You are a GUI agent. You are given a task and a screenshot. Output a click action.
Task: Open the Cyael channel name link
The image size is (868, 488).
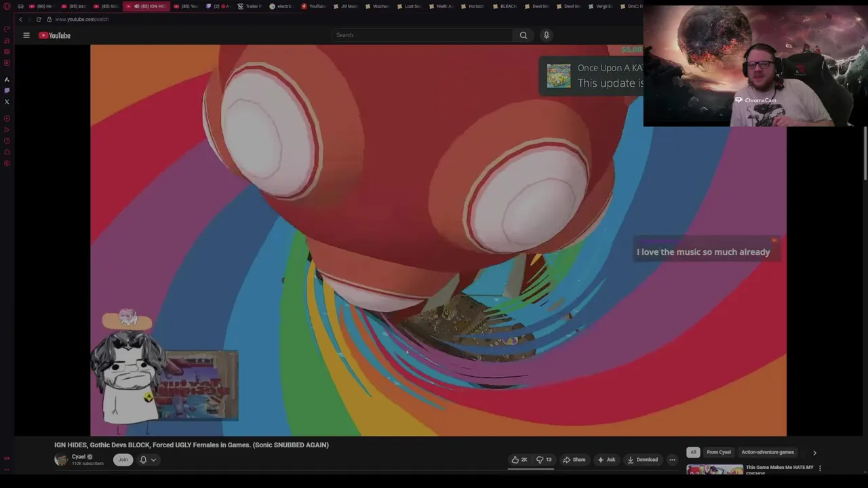point(79,457)
